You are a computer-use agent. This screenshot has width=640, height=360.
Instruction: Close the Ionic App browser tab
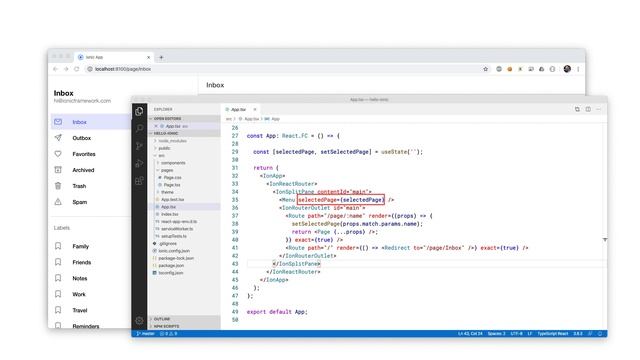[149, 57]
